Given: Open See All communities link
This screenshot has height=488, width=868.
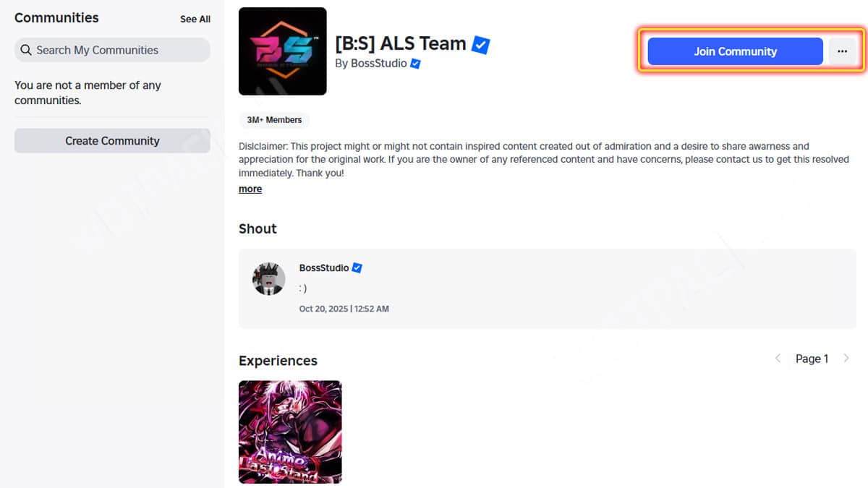Looking at the screenshot, I should (x=195, y=19).
